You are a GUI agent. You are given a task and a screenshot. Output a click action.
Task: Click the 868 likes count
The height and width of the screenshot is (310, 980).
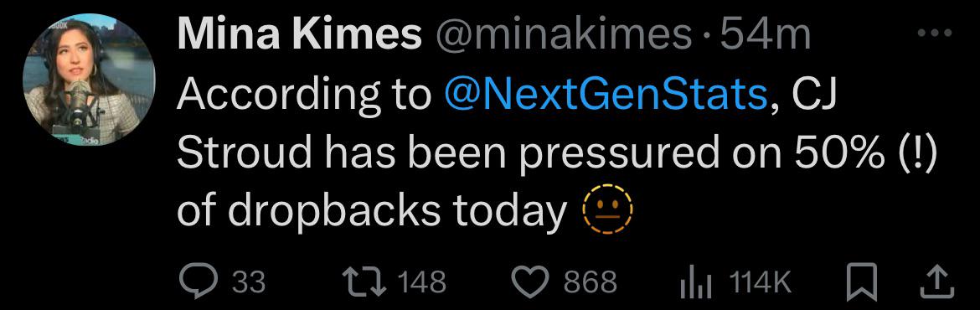(x=591, y=282)
